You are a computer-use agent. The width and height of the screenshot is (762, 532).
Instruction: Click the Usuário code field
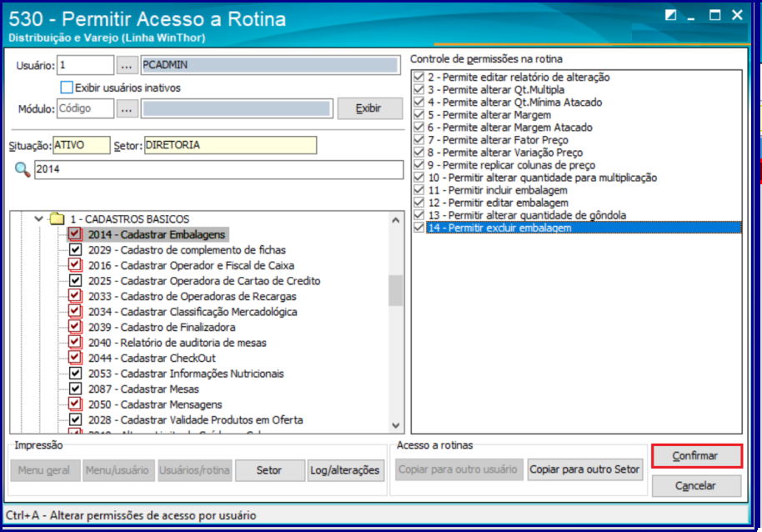pyautogui.click(x=86, y=65)
